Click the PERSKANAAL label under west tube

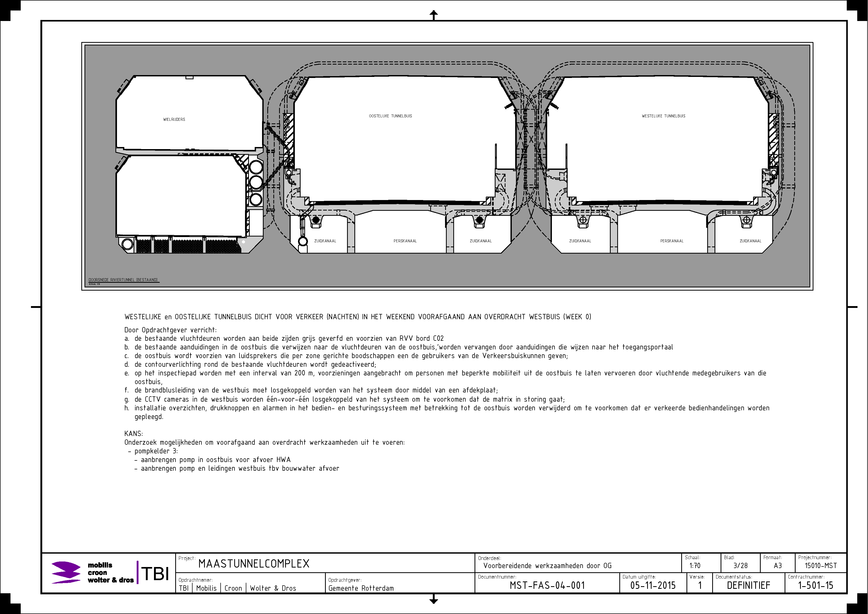click(672, 241)
